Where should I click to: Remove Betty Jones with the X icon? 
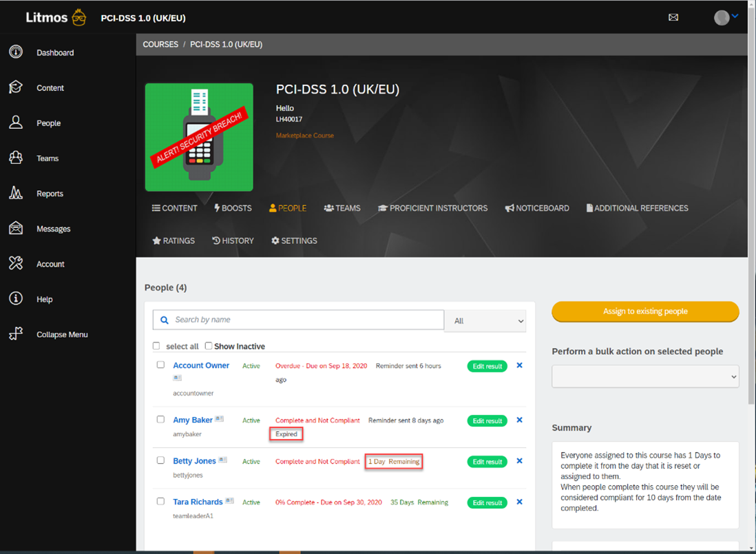click(519, 461)
